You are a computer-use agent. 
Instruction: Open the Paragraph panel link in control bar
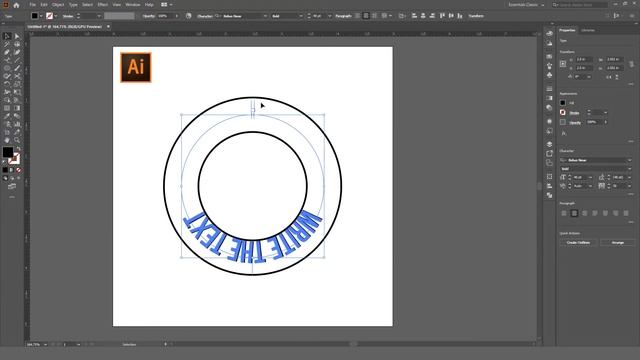tap(343, 16)
